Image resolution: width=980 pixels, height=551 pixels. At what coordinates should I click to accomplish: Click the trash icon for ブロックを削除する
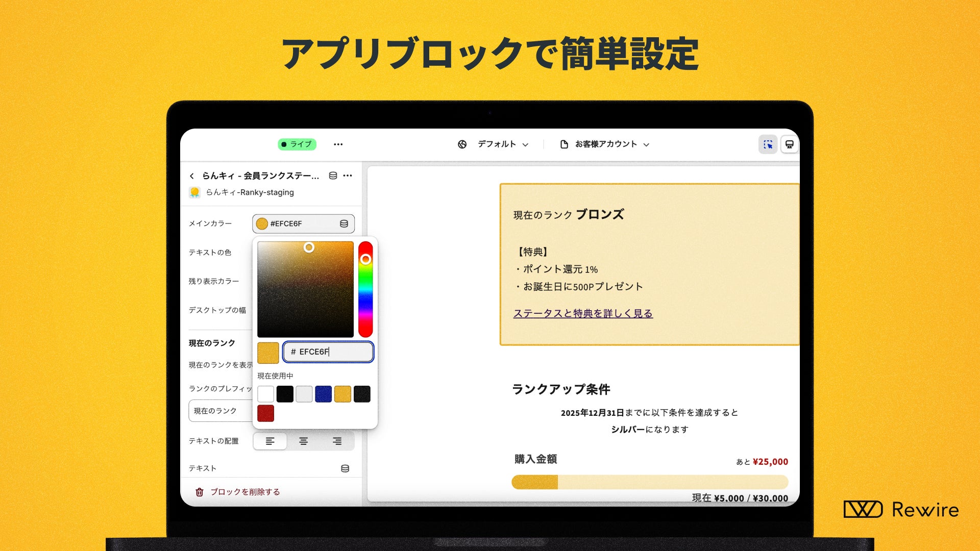pyautogui.click(x=200, y=492)
